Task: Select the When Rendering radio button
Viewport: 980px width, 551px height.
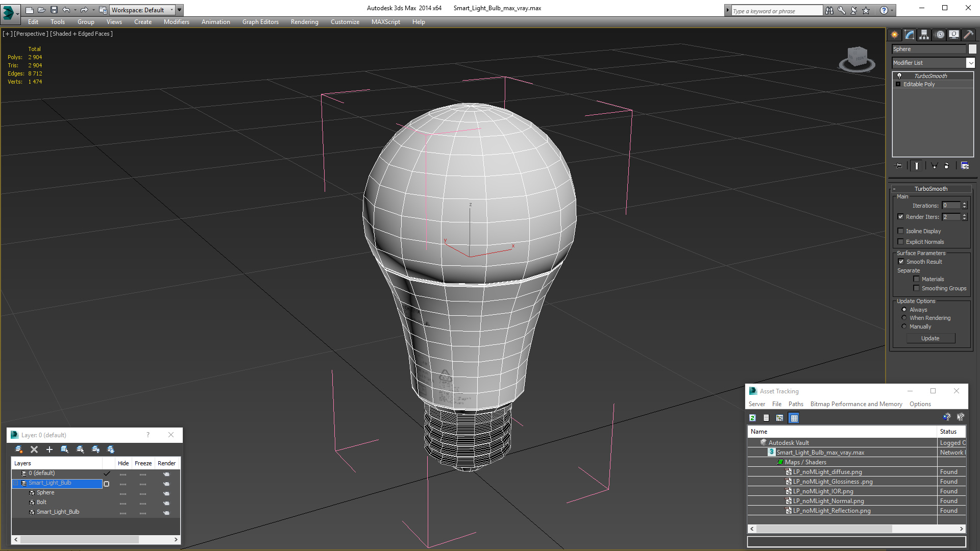Action: point(904,318)
